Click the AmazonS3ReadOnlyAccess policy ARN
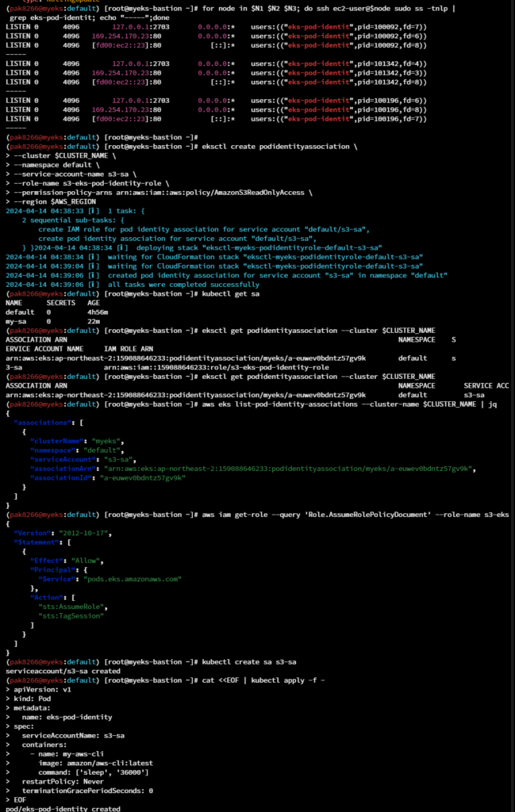The width and height of the screenshot is (515, 812). (x=209, y=193)
